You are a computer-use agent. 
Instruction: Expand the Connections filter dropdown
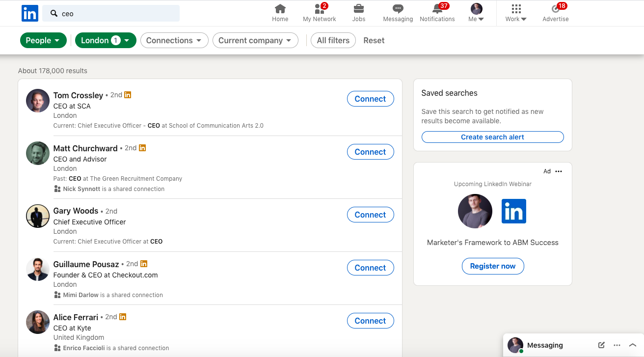point(174,40)
